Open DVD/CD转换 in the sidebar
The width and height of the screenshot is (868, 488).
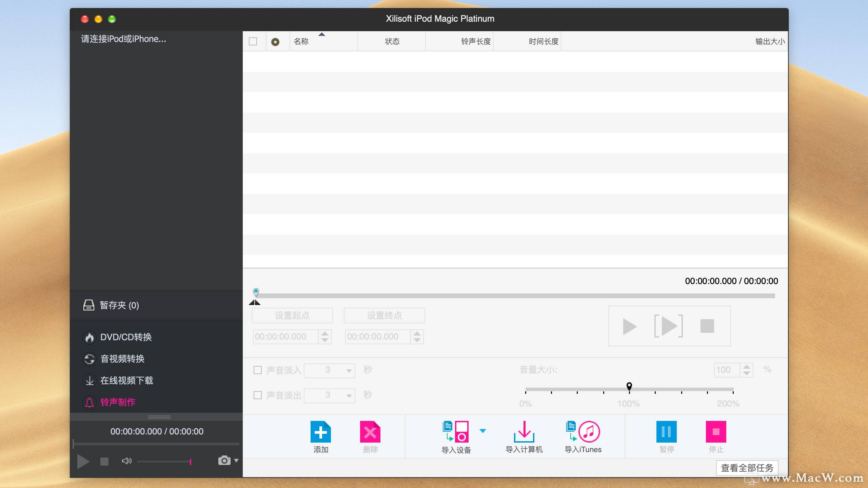point(126,337)
